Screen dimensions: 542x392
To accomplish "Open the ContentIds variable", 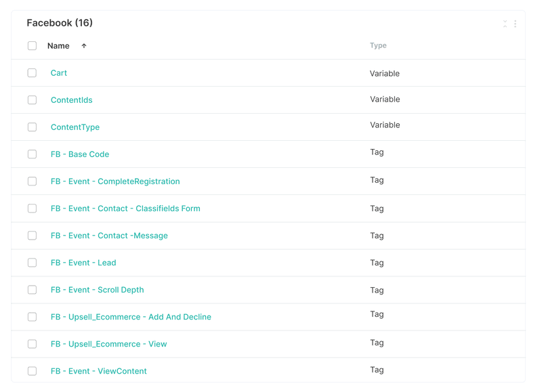I will click(x=72, y=100).
